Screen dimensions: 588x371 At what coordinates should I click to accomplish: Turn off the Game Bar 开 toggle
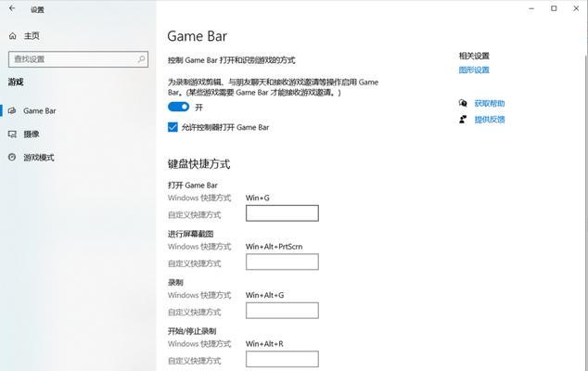pyautogui.click(x=178, y=108)
